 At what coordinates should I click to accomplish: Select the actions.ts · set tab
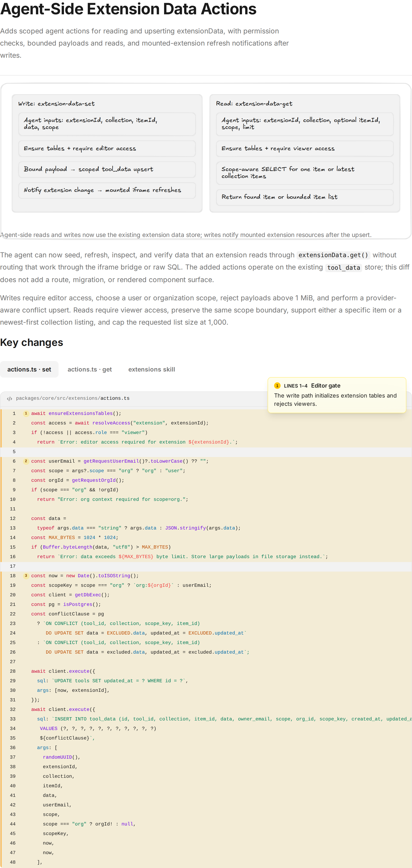point(29,370)
